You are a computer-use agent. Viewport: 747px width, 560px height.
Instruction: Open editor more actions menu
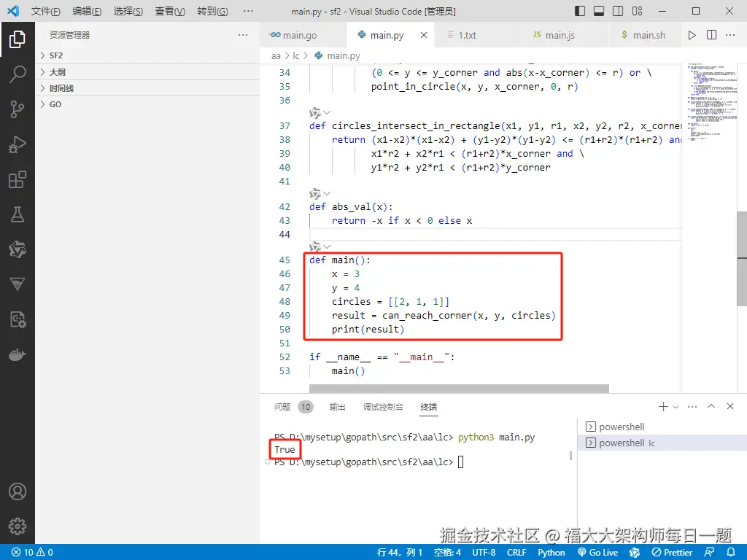click(729, 35)
